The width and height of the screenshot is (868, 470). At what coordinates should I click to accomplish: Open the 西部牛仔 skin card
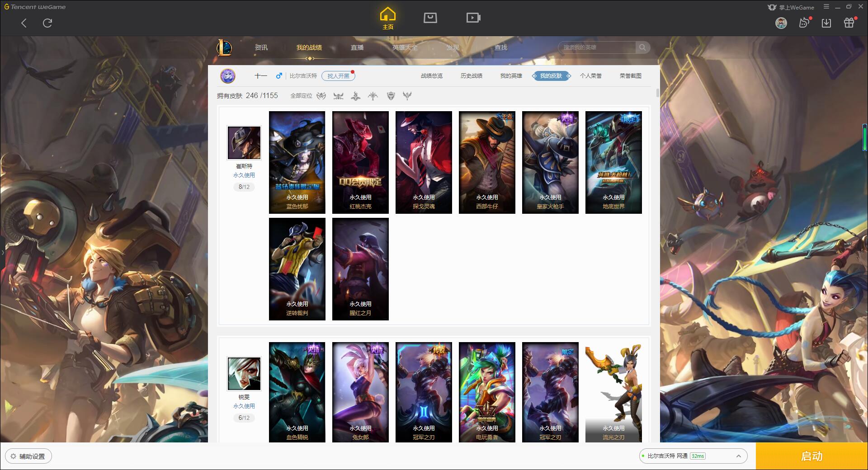(487, 162)
